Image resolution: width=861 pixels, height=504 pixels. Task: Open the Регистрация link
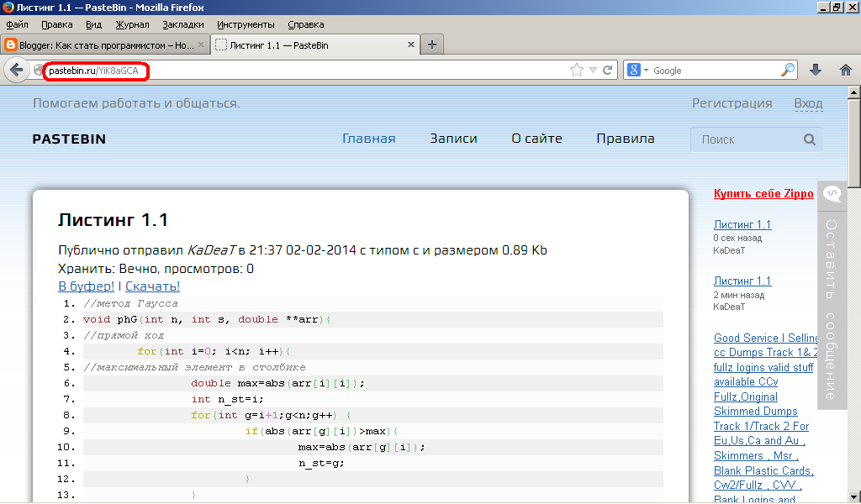[x=732, y=103]
